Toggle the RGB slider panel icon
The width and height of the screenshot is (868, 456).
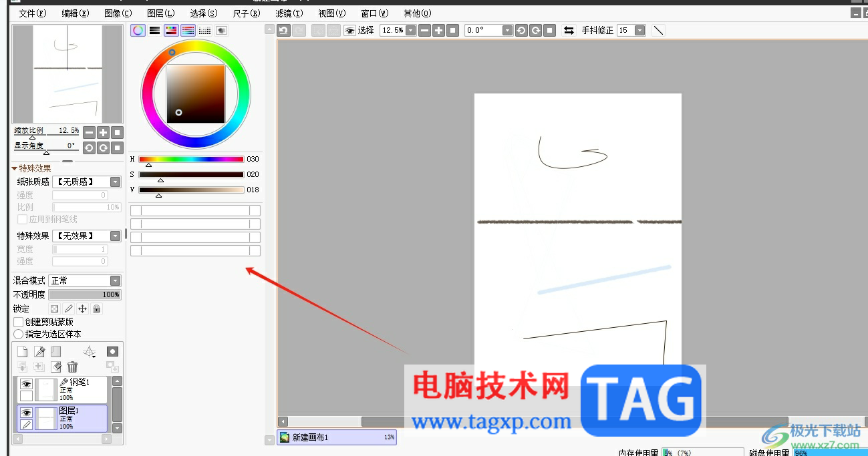point(154,30)
